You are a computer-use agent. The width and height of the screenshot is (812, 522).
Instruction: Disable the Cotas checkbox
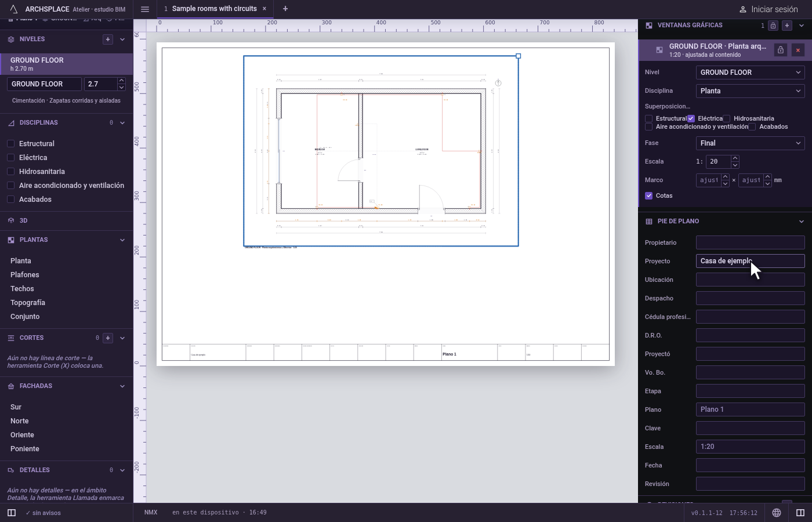[x=649, y=196]
